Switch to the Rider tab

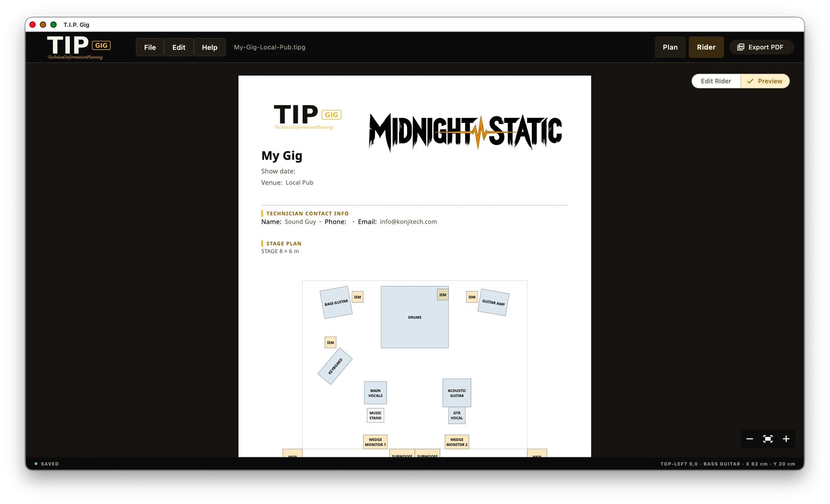click(x=706, y=47)
